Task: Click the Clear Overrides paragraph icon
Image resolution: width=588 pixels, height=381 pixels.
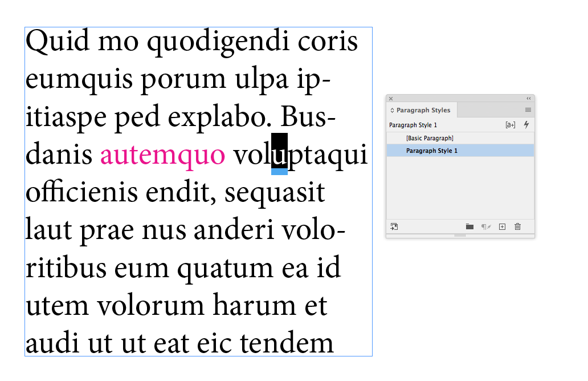Action: coord(485,226)
